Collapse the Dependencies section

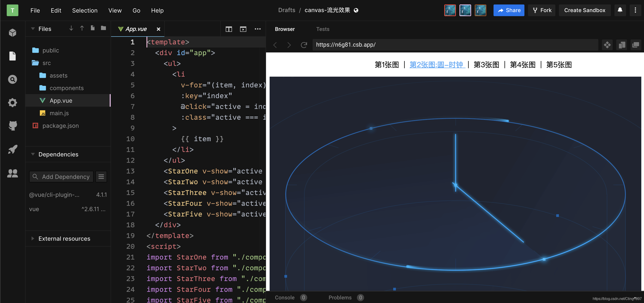33,154
